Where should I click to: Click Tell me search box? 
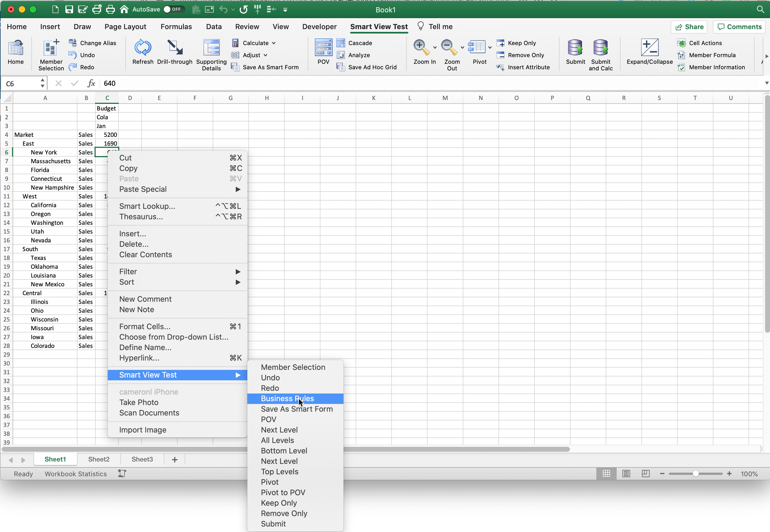click(x=435, y=27)
